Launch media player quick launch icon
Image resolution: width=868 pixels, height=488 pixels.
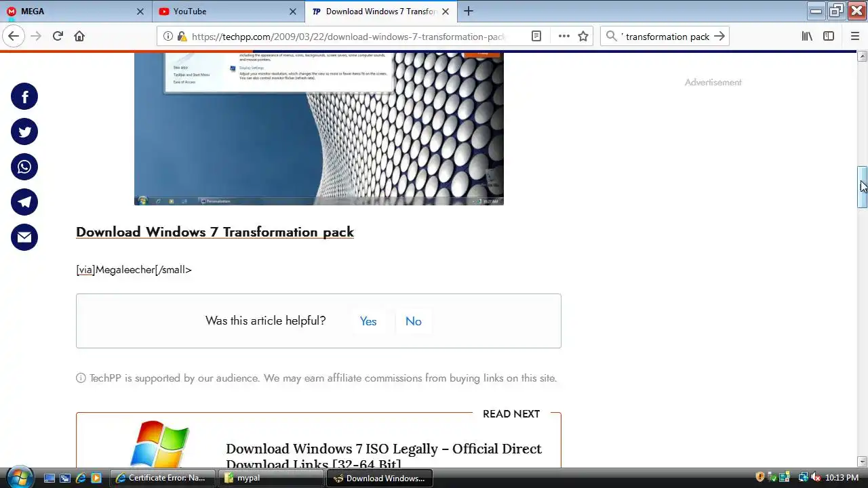tap(96, 478)
